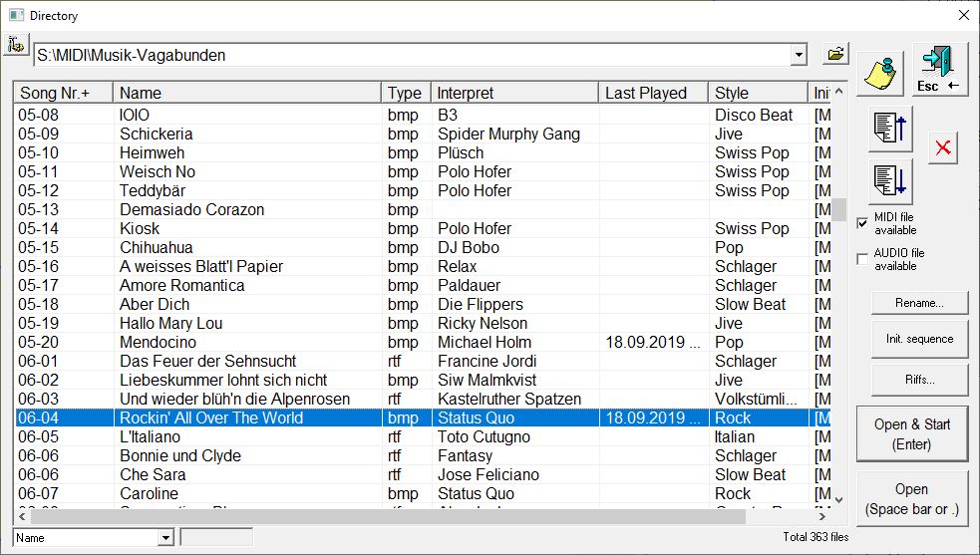The width and height of the screenshot is (980, 555).
Task: Select song Caroline
Action: [x=149, y=494]
